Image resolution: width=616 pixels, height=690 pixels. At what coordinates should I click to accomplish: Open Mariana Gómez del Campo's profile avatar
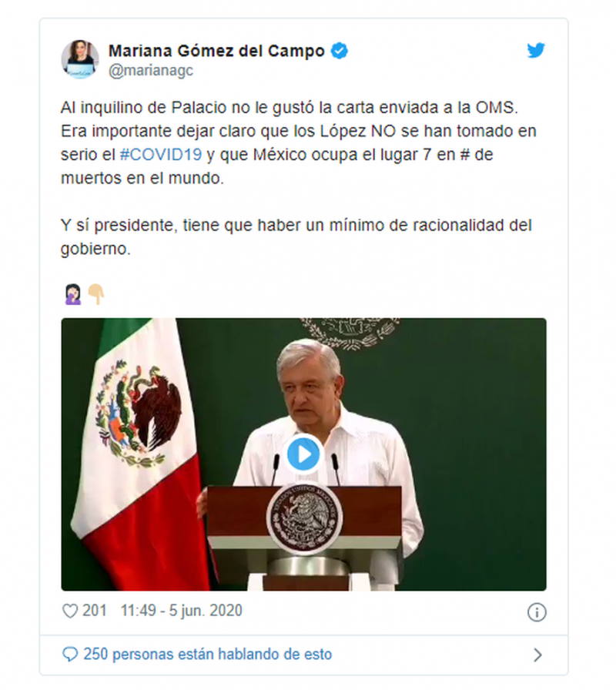point(80,59)
